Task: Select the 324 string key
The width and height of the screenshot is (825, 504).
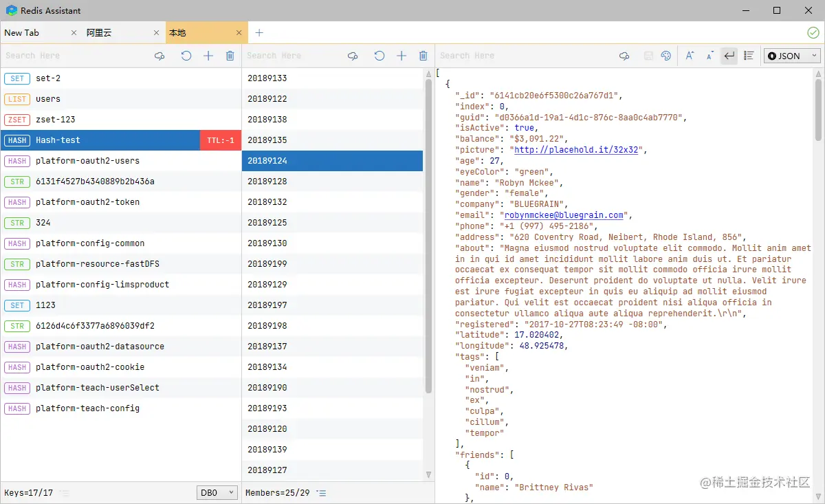Action: pos(120,223)
